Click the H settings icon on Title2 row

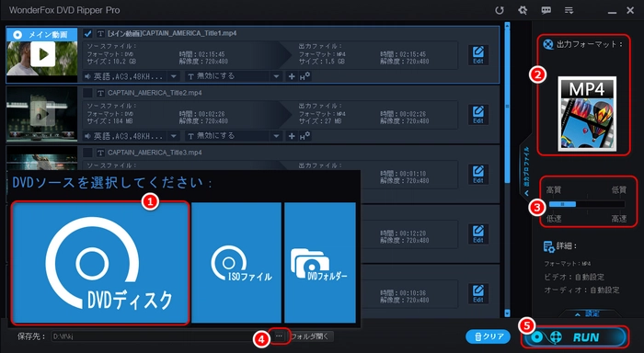pyautogui.click(x=305, y=136)
